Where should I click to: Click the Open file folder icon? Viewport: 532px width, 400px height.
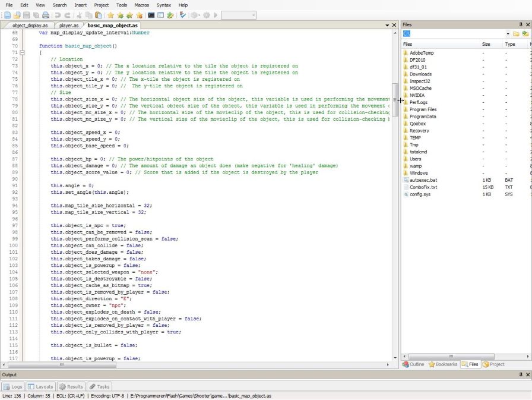(x=17, y=15)
